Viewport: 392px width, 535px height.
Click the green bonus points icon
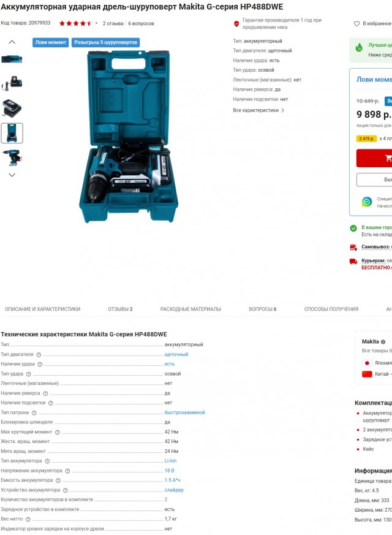click(367, 202)
